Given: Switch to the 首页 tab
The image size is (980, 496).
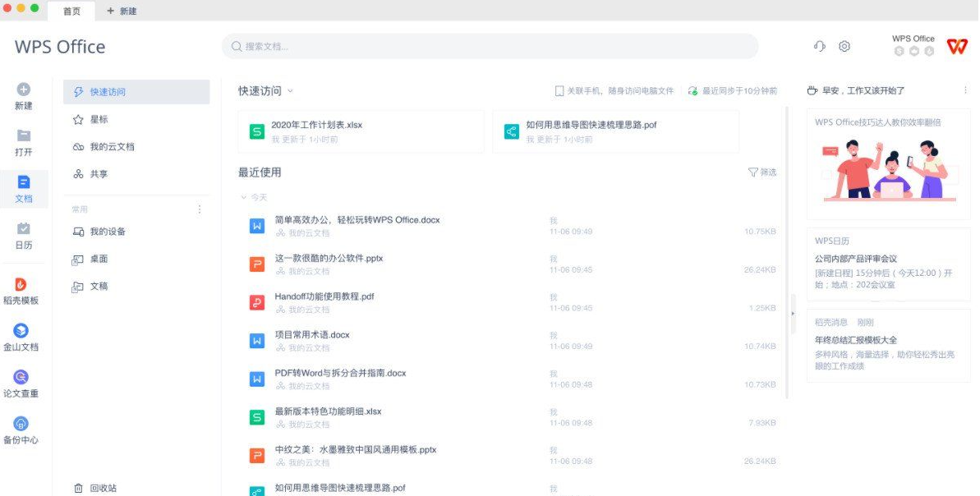Looking at the screenshot, I should pos(71,11).
